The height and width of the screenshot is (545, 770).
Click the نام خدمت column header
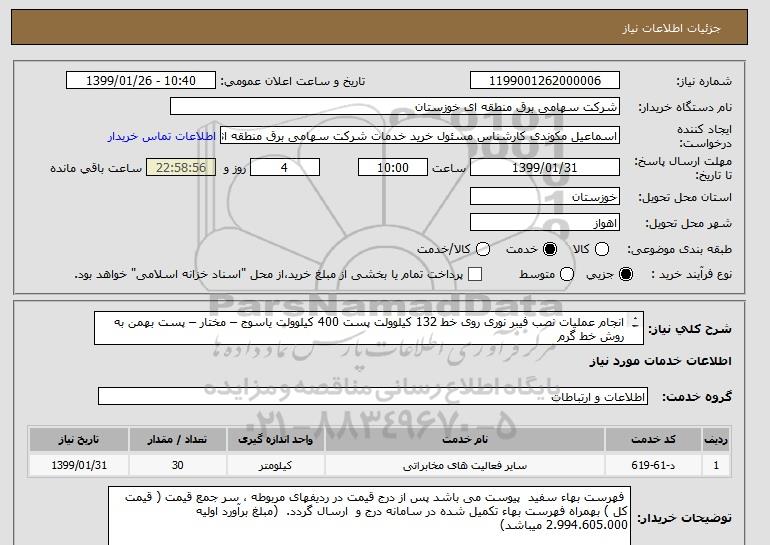(465, 439)
